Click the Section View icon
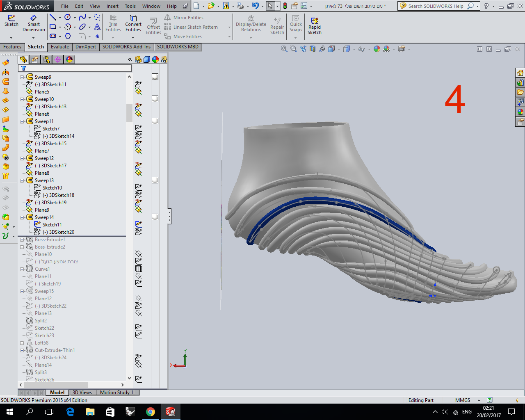This screenshot has height=420, width=525. 312,49
